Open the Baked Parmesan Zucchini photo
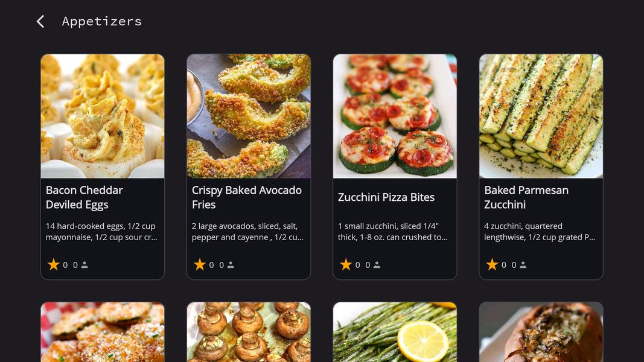The image size is (644, 362). point(541,116)
